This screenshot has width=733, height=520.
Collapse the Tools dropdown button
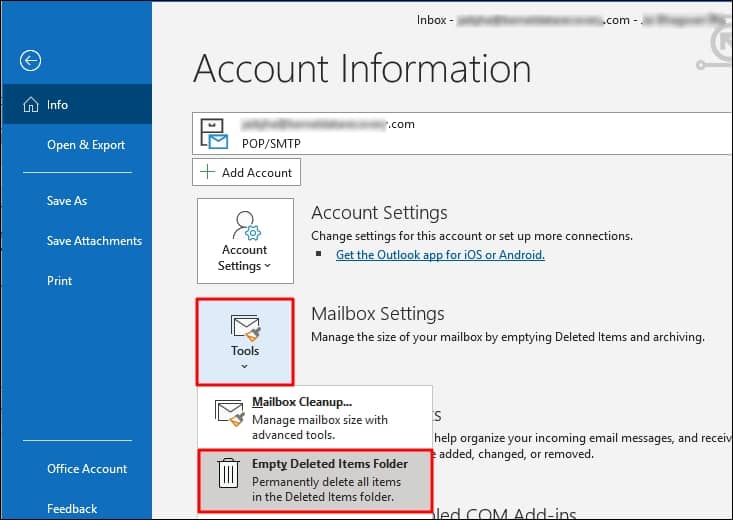click(245, 342)
